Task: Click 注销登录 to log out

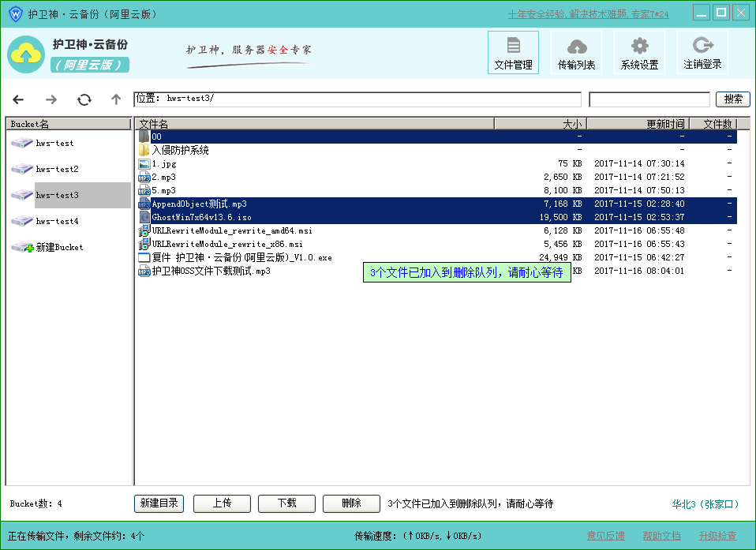Action: 702,53
